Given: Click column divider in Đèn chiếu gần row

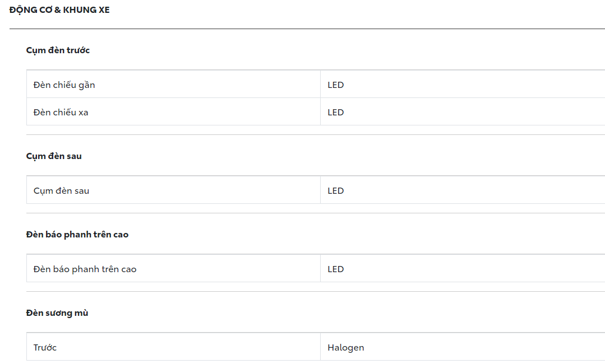Looking at the screenshot, I should [320, 85].
